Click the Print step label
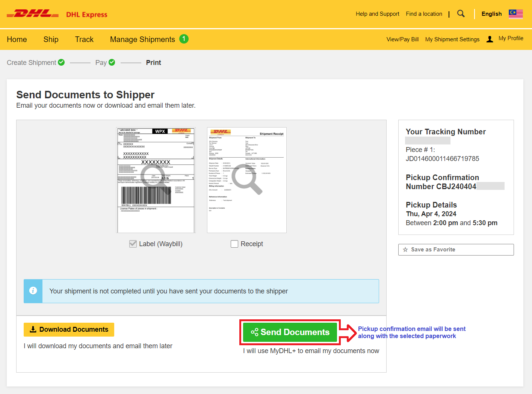The width and height of the screenshot is (532, 394). coord(153,63)
